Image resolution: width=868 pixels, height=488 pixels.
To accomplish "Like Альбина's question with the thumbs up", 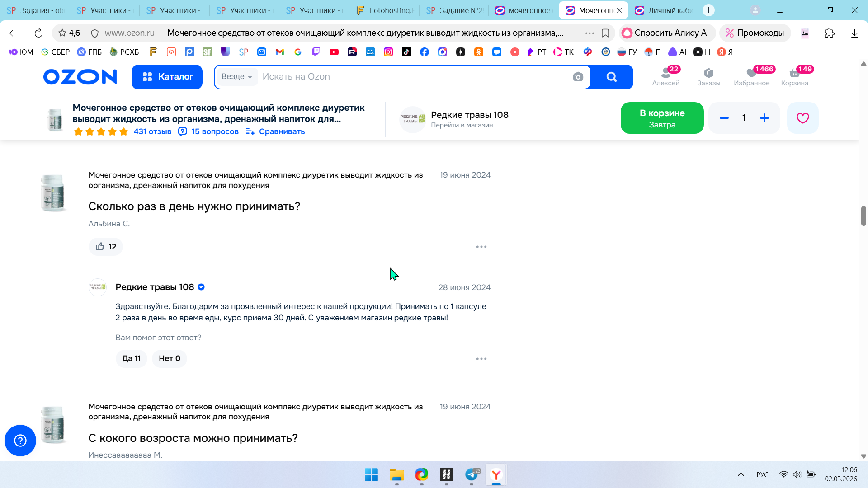I will pos(106,247).
